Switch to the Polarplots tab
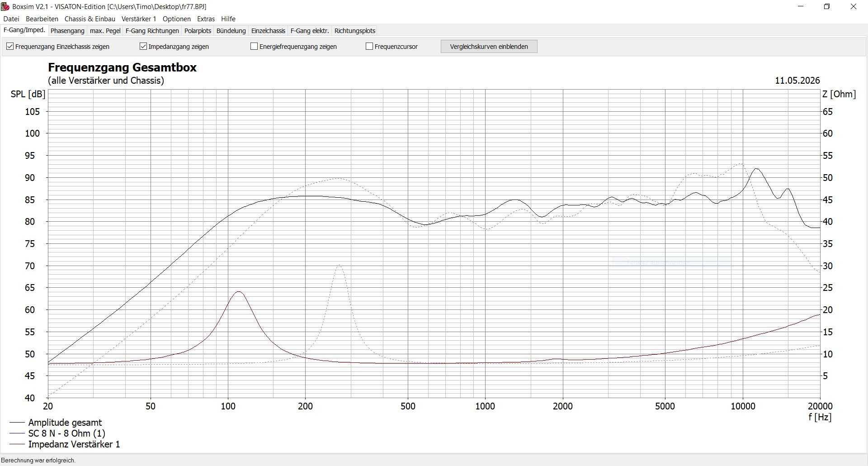 coord(198,31)
